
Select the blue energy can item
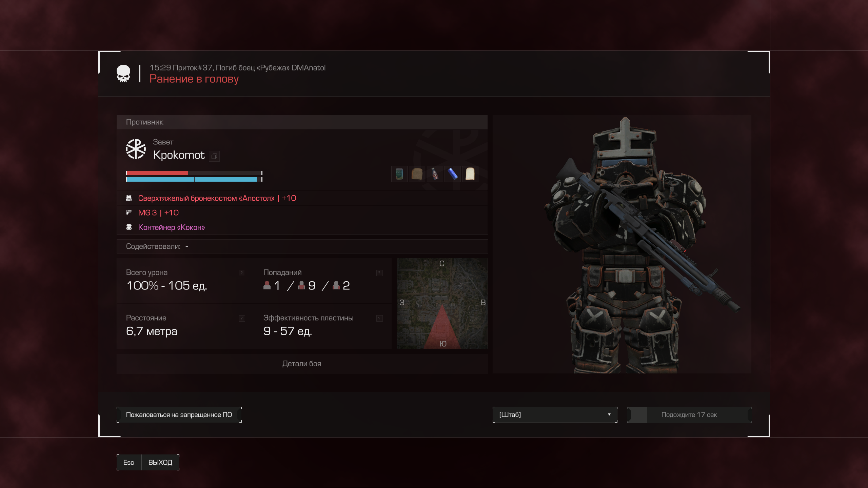(452, 174)
